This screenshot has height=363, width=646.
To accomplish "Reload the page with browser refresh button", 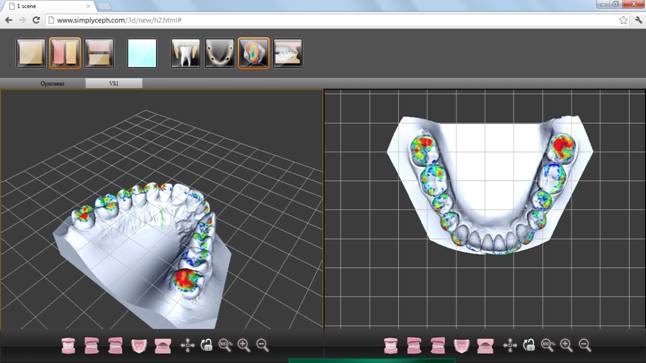I will click(36, 20).
